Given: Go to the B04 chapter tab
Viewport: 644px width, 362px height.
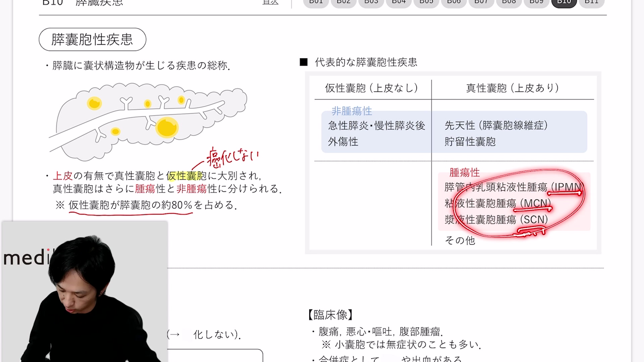Looking at the screenshot, I should [x=398, y=3].
